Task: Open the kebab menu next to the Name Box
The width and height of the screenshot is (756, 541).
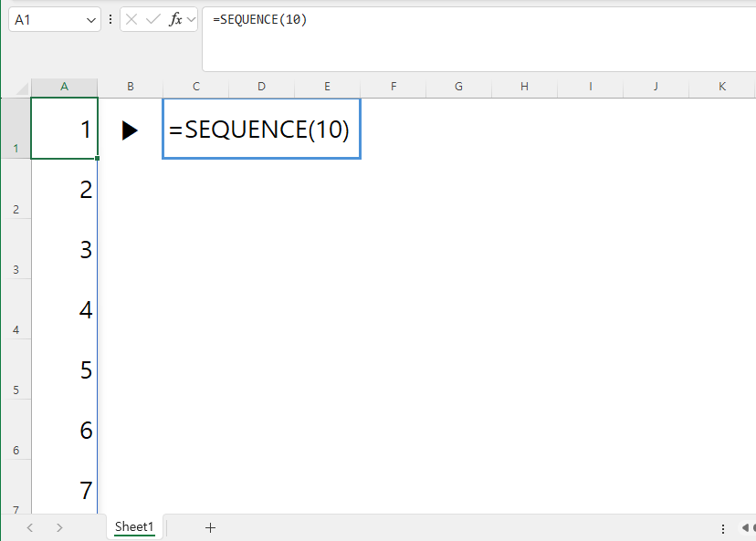Action: point(110,18)
